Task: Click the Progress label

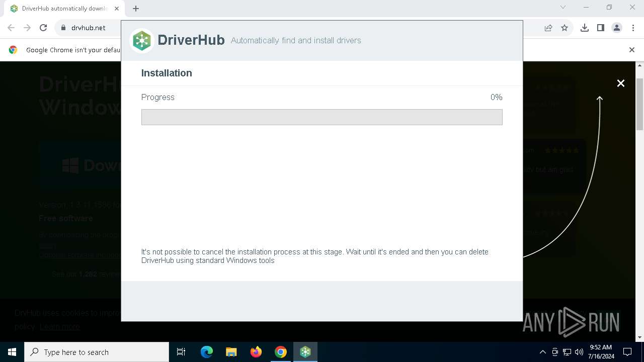Action: pyautogui.click(x=158, y=97)
